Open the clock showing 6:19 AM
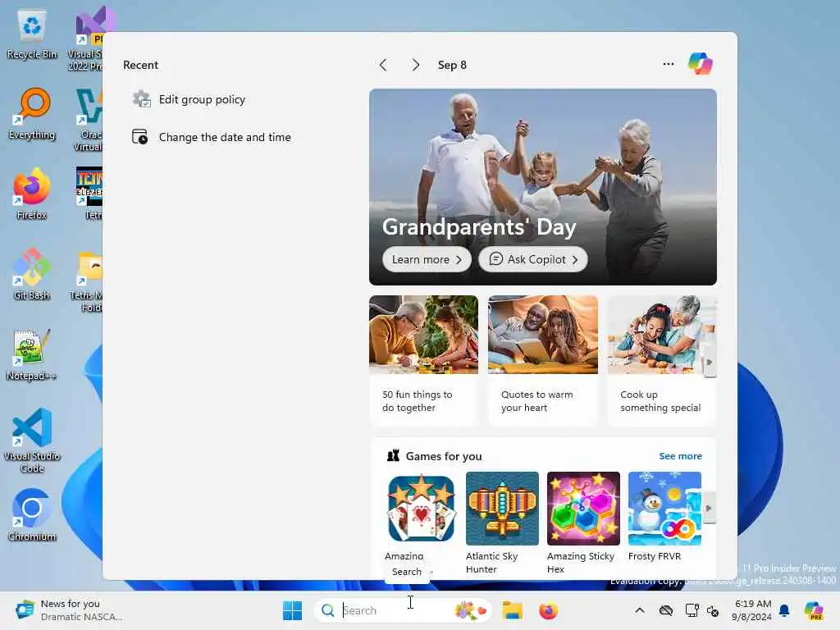 pyautogui.click(x=752, y=610)
